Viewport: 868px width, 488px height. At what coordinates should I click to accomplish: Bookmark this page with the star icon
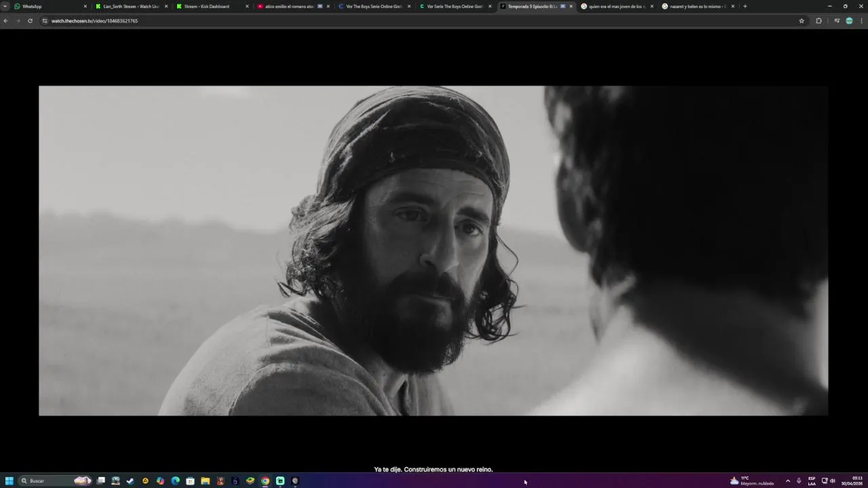[802, 21]
